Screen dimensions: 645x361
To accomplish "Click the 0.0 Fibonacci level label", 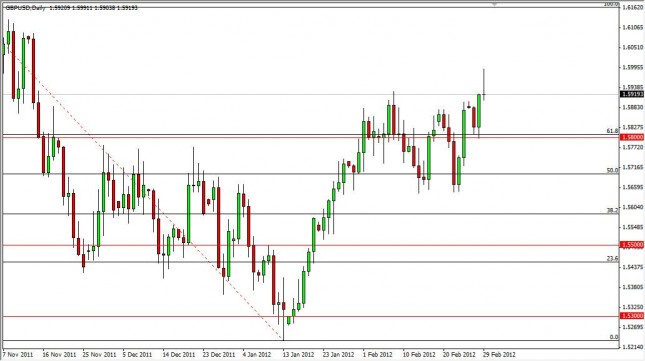I will [613, 337].
